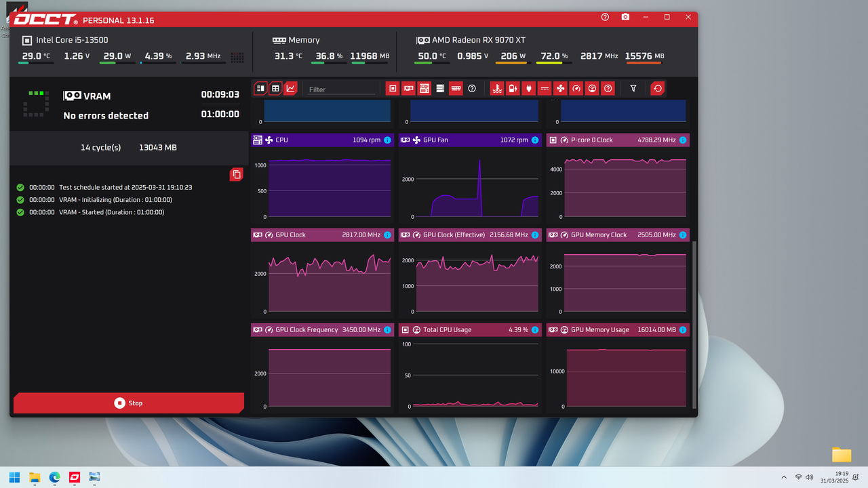Show info for GPU Memory Clock
The height and width of the screenshot is (488, 868).
[683, 235]
